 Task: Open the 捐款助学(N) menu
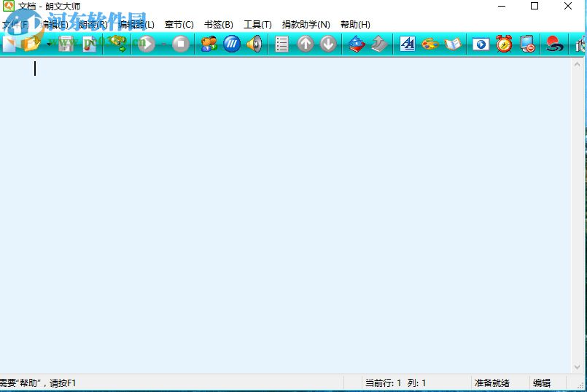coord(306,25)
